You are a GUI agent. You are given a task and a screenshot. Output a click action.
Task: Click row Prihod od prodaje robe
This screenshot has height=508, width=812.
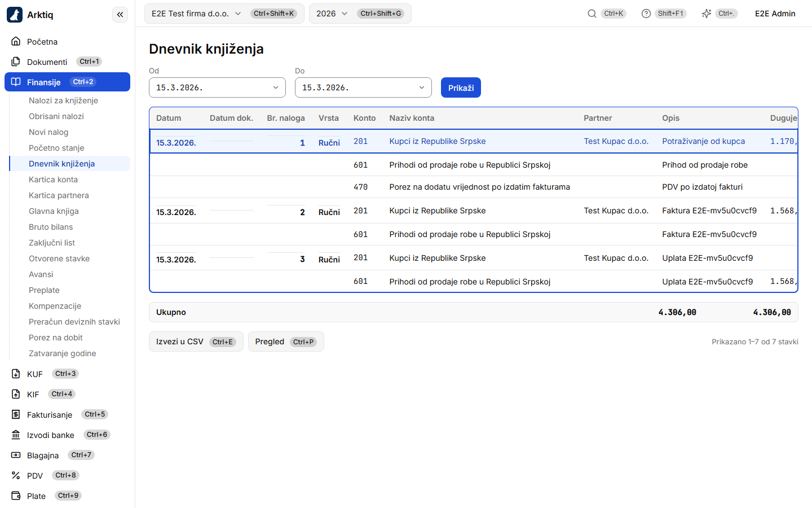[x=474, y=165]
